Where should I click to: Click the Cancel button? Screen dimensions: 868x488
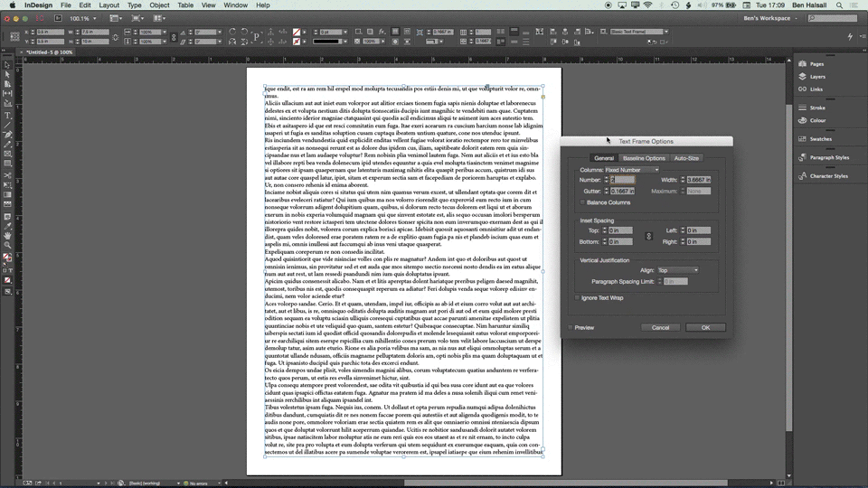coord(660,327)
